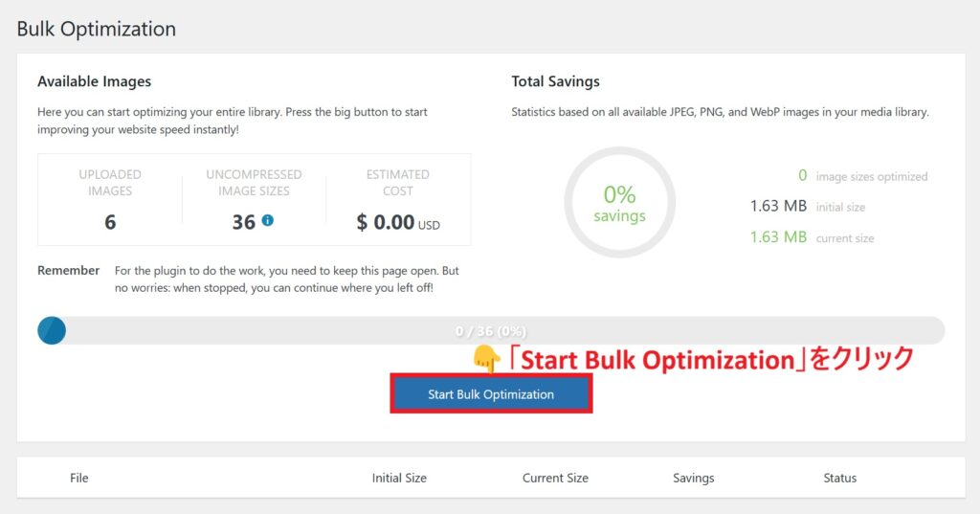
Task: Click the 0% savings circular chart
Action: pyautogui.click(x=619, y=202)
